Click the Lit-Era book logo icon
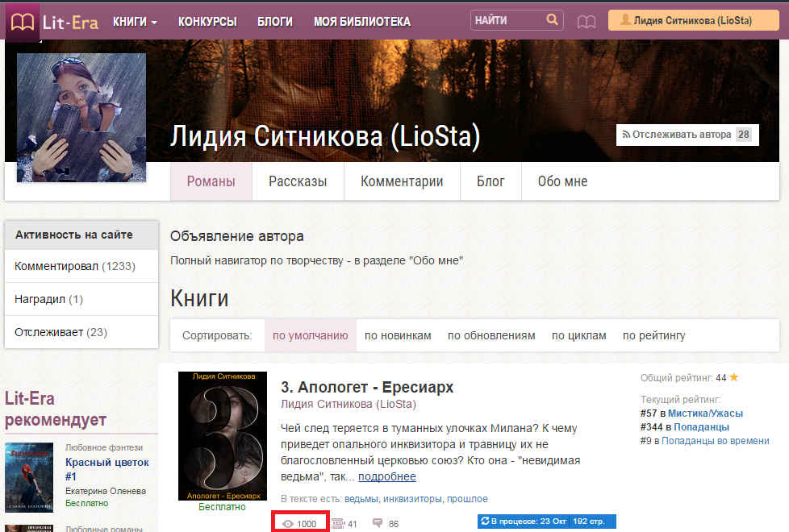This screenshot has width=789, height=532. [23, 22]
